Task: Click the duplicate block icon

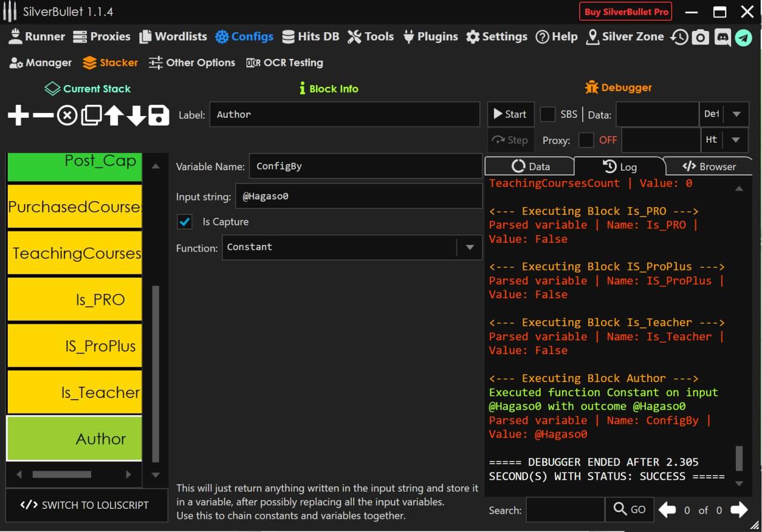Action: coord(90,115)
